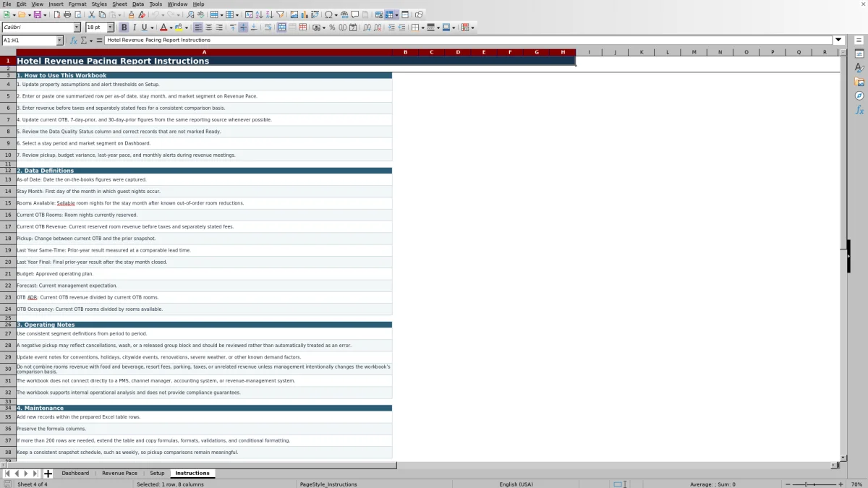Viewport: 868px width, 488px height.
Task: Toggle Merge and Center Cells
Action: (281, 27)
